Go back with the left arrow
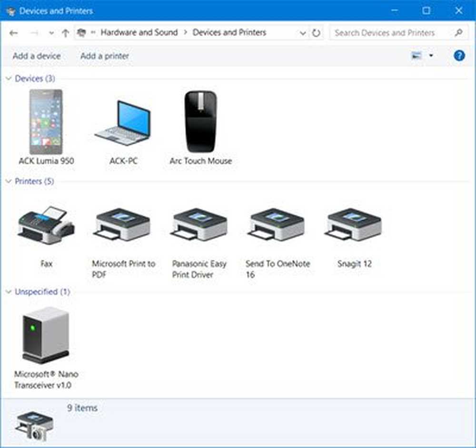Screen dimensions: 476x448 [x=13, y=33]
